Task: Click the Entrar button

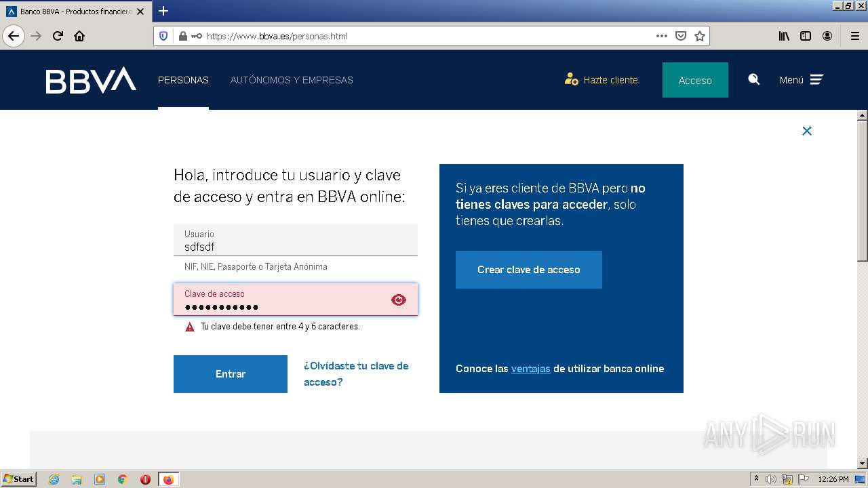Action: pos(231,374)
